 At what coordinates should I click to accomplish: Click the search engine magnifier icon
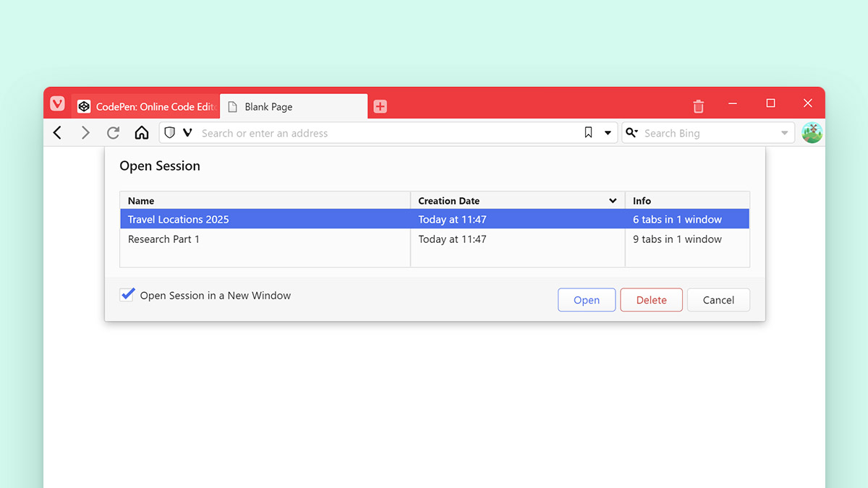click(631, 133)
